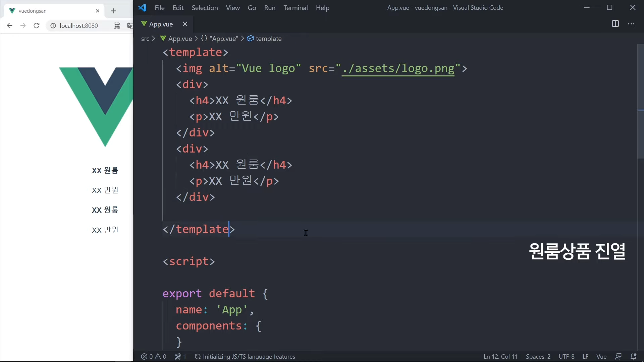Click the LF end-of-line button
This screenshot has width=644, height=362.
pos(585,357)
